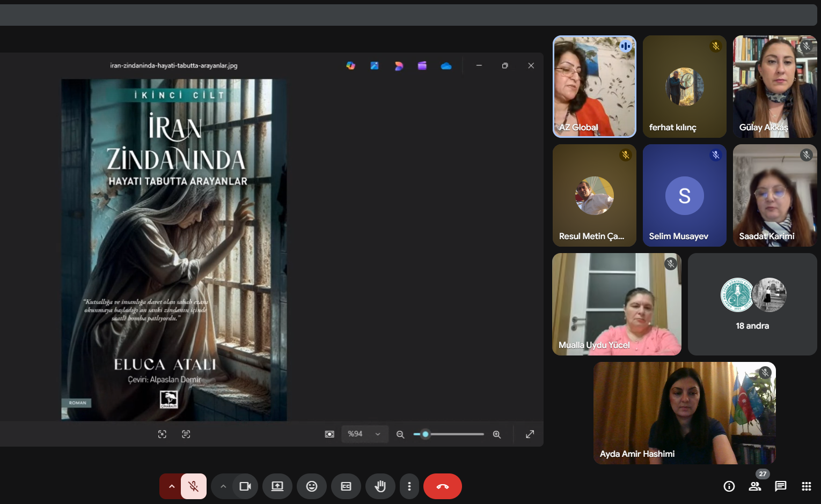Click the present screen button

[277, 486]
